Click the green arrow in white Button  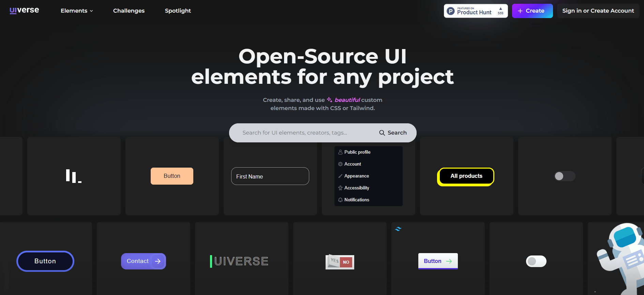point(449,261)
